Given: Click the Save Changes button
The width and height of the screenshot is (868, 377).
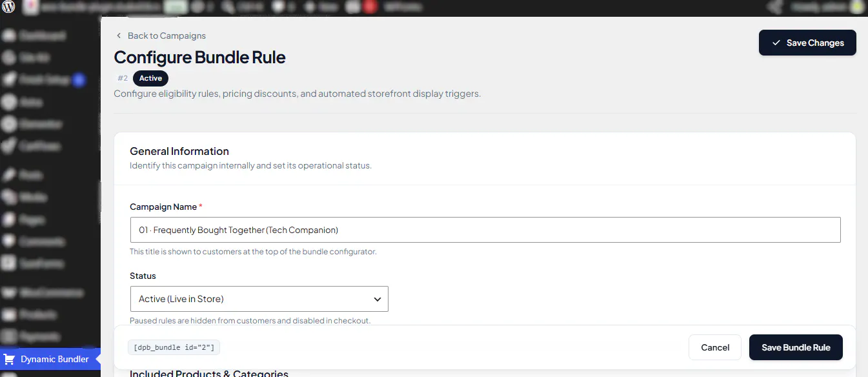Looking at the screenshot, I should [807, 43].
